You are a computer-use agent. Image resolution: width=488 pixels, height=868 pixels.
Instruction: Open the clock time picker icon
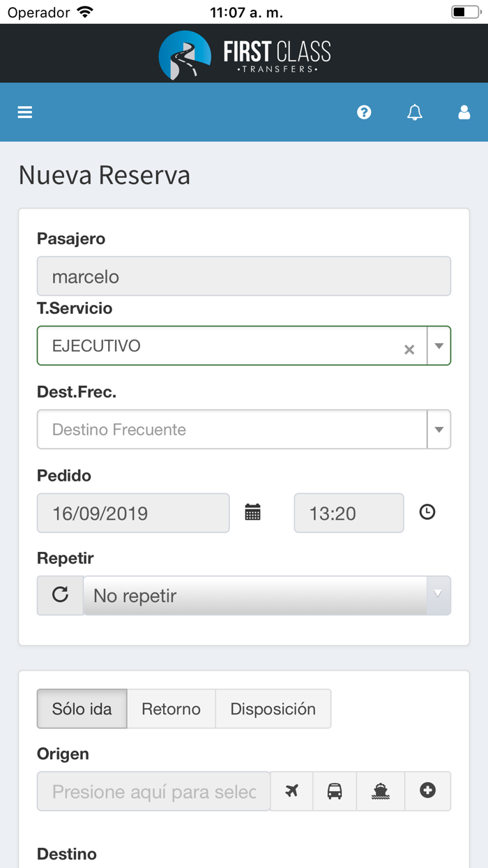(x=427, y=512)
